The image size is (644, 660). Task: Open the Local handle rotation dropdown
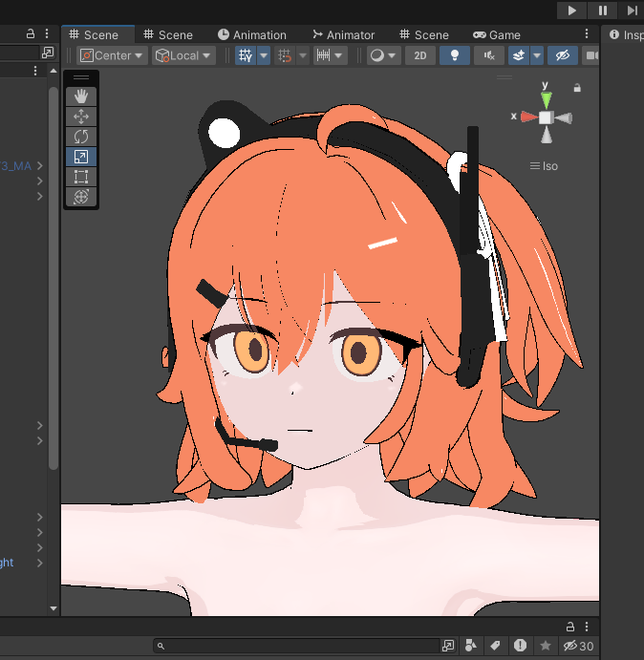(183, 55)
